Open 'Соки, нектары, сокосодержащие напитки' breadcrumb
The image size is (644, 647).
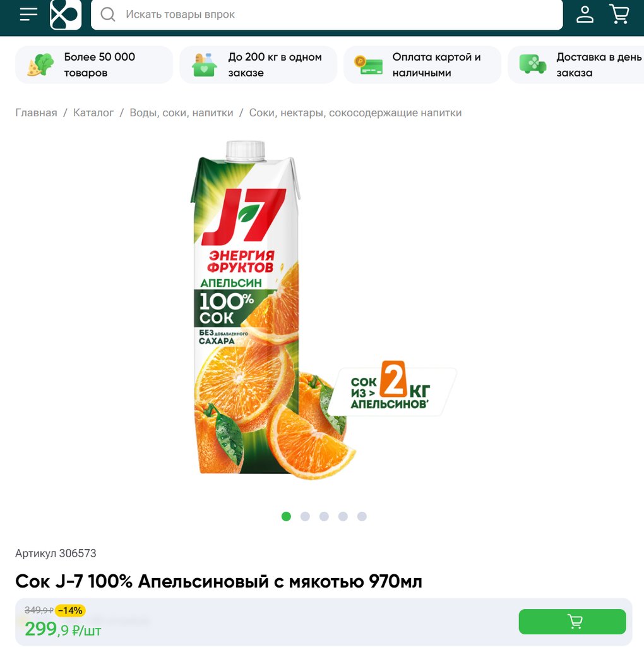tap(355, 112)
